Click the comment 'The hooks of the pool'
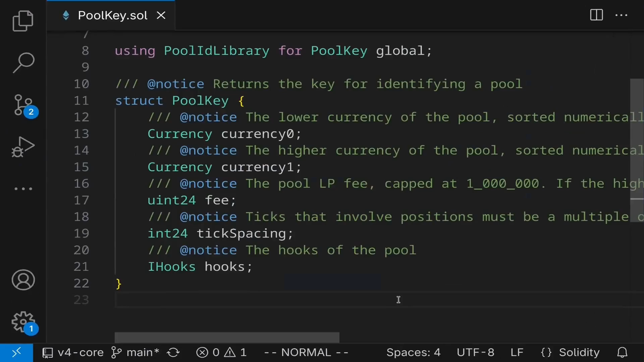The image size is (644, 362). [x=331, y=250]
